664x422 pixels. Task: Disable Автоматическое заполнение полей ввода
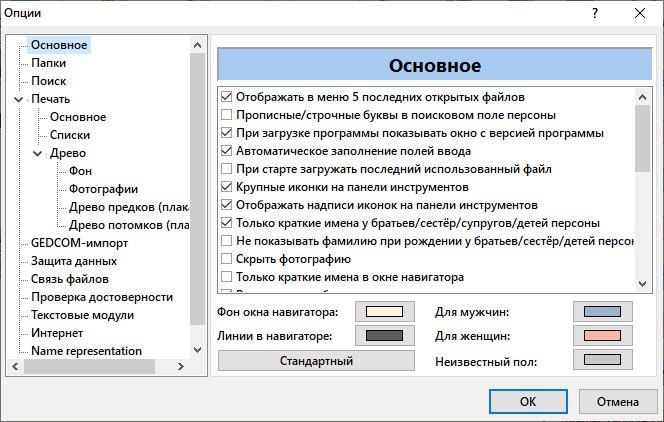click(x=227, y=151)
